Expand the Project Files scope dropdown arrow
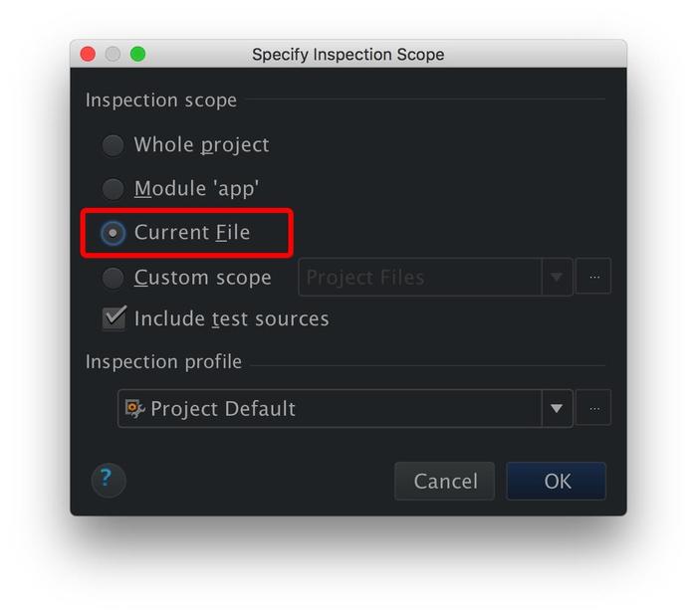 (x=557, y=277)
